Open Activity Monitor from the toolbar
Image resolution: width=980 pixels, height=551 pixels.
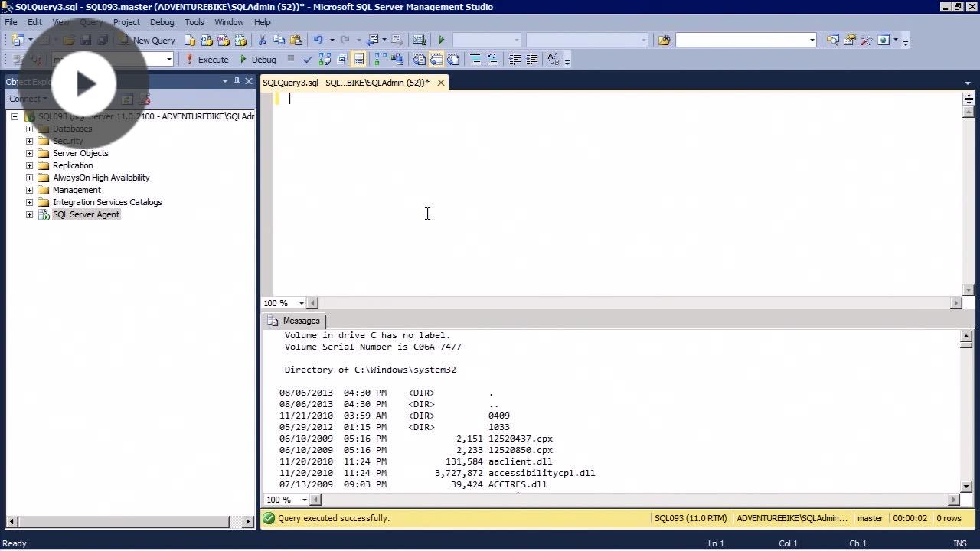tap(419, 41)
